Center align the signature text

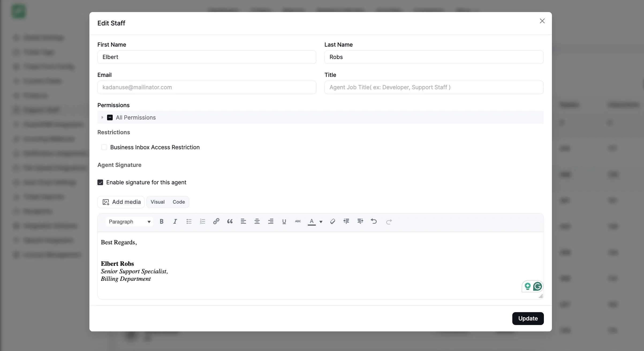pyautogui.click(x=257, y=222)
